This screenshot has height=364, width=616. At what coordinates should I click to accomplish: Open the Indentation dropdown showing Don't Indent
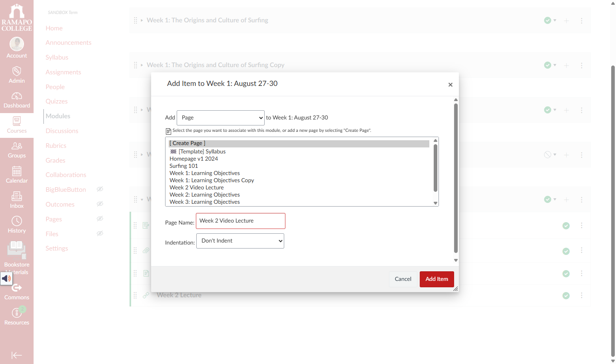[240, 241]
